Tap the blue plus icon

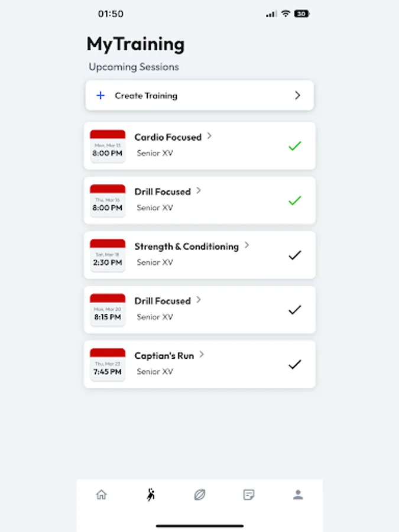100,96
